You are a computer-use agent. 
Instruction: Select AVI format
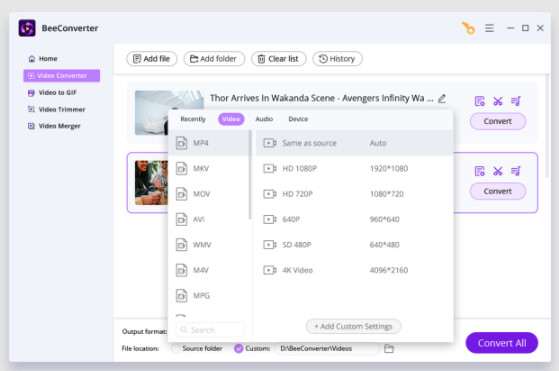(x=209, y=219)
